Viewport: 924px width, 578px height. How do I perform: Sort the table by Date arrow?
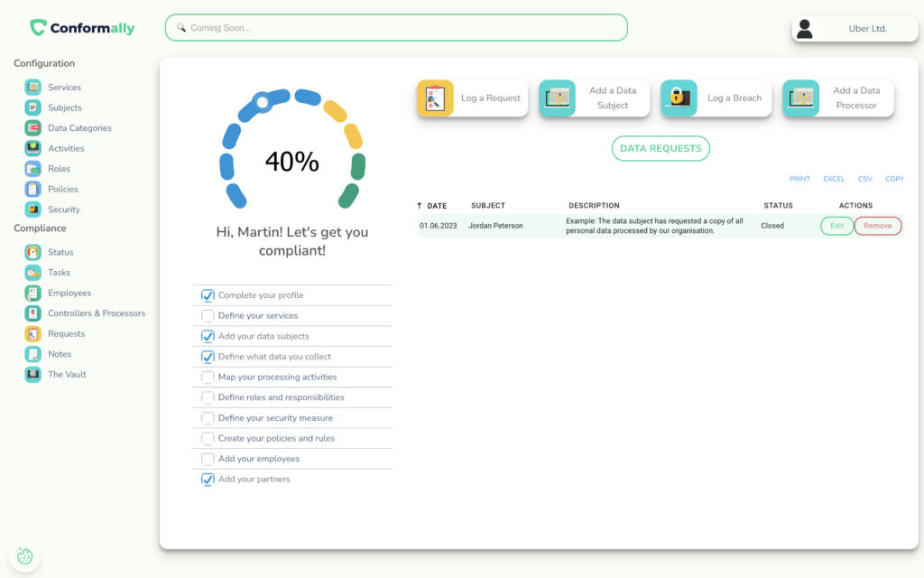420,205
